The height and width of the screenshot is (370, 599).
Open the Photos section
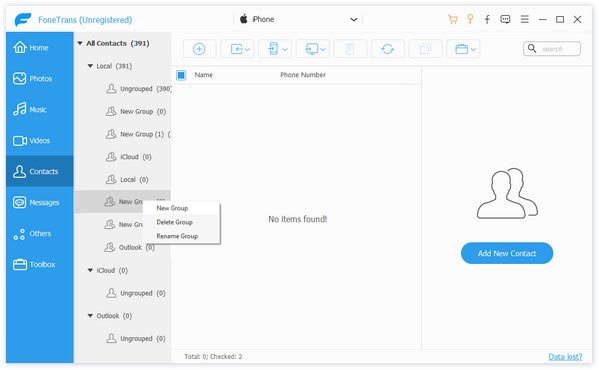pos(39,79)
